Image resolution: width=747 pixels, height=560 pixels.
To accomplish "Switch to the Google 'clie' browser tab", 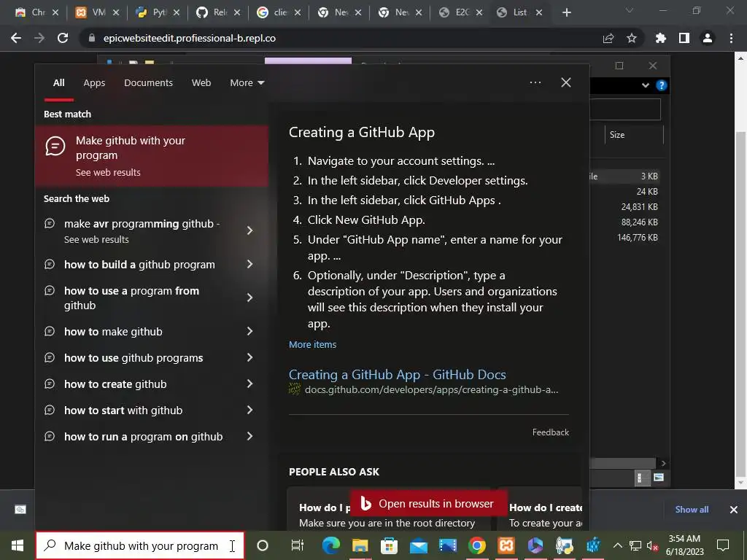I will [278, 12].
